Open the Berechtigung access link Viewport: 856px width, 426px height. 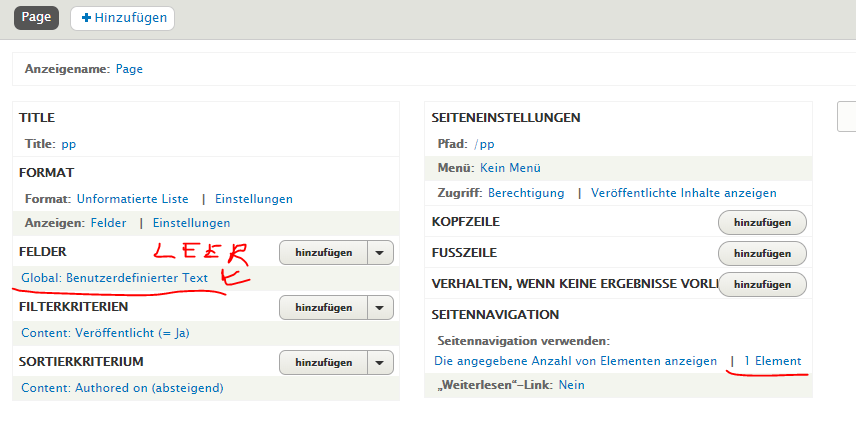pyautogui.click(x=526, y=193)
